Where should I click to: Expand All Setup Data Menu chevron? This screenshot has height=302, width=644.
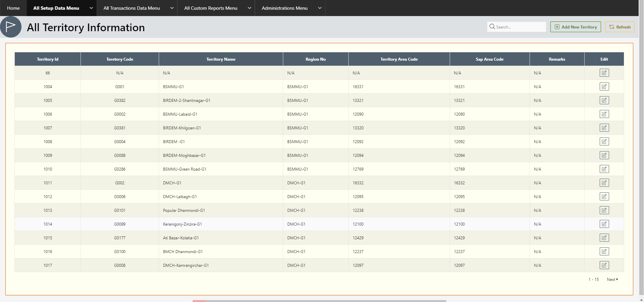(91, 8)
